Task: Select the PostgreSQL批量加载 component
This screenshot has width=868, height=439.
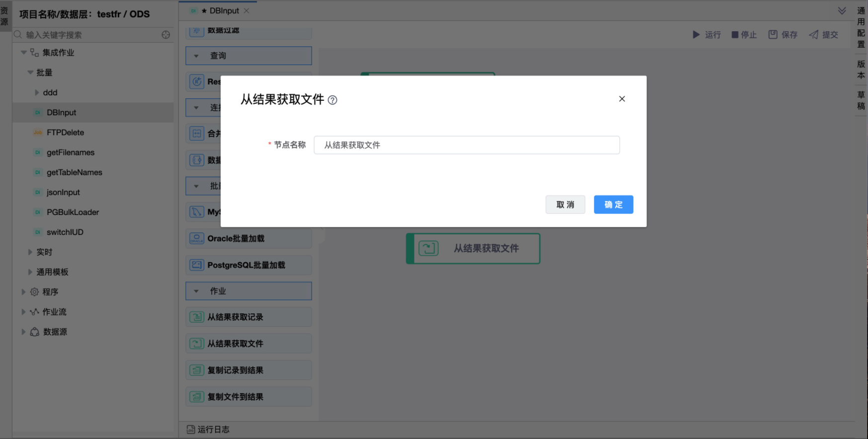Action: coord(248,265)
